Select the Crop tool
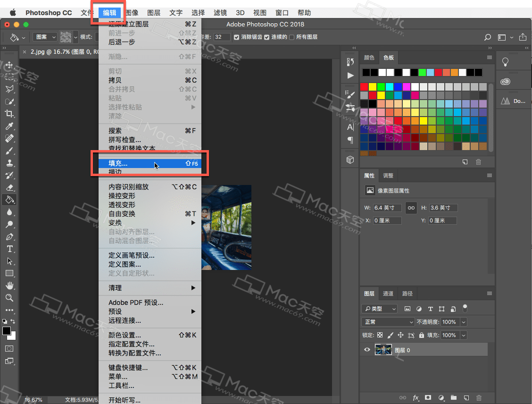532x404 pixels. pyautogui.click(x=9, y=114)
